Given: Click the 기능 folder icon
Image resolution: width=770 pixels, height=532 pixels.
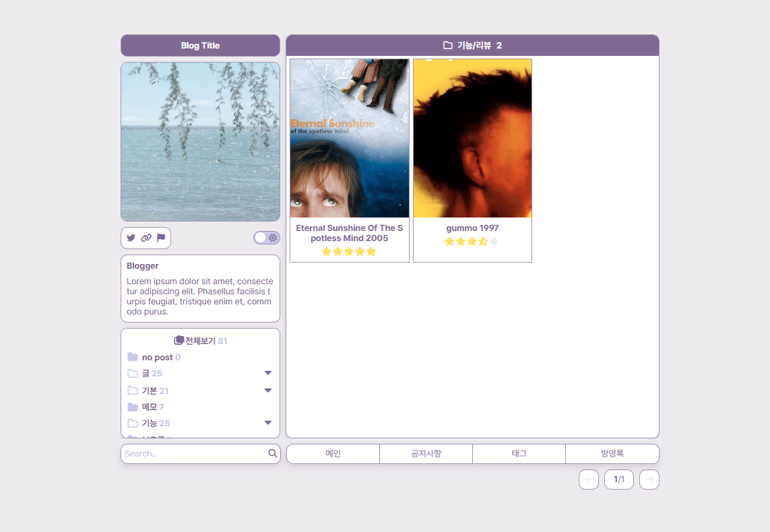Looking at the screenshot, I should coord(133,423).
